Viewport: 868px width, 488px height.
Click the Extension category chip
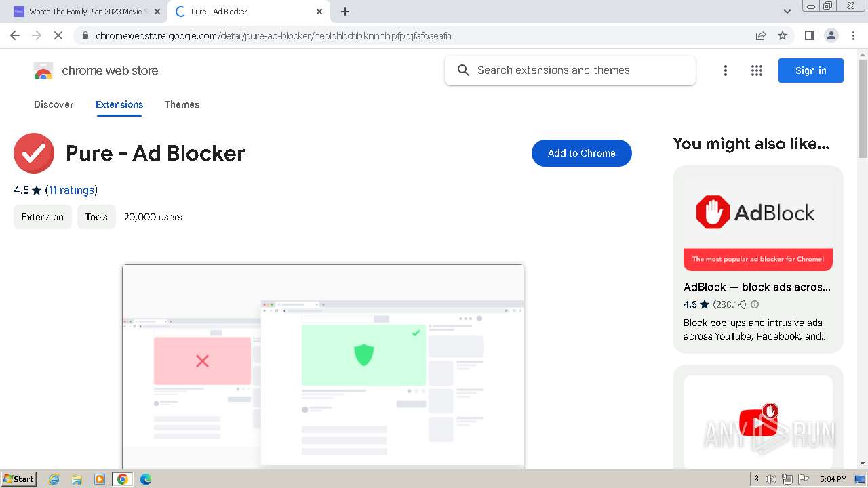pyautogui.click(x=43, y=217)
